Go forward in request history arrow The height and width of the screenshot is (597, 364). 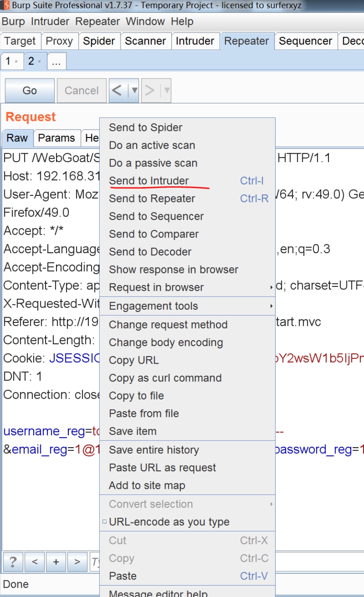click(x=150, y=91)
